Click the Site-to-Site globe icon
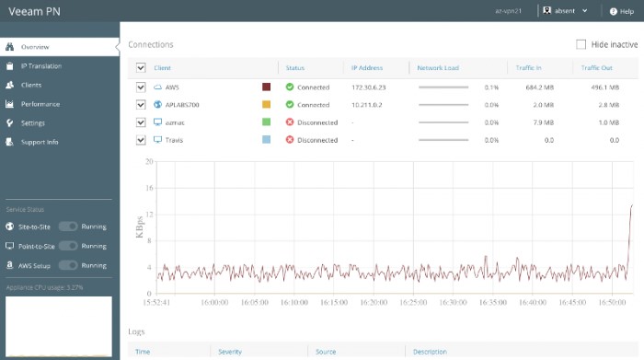Viewport: 644px width, 360px height. click(x=10, y=226)
